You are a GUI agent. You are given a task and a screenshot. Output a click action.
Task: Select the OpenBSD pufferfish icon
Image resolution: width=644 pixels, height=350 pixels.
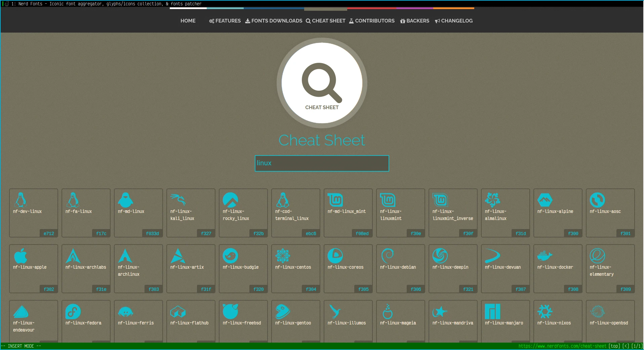pyautogui.click(x=597, y=311)
